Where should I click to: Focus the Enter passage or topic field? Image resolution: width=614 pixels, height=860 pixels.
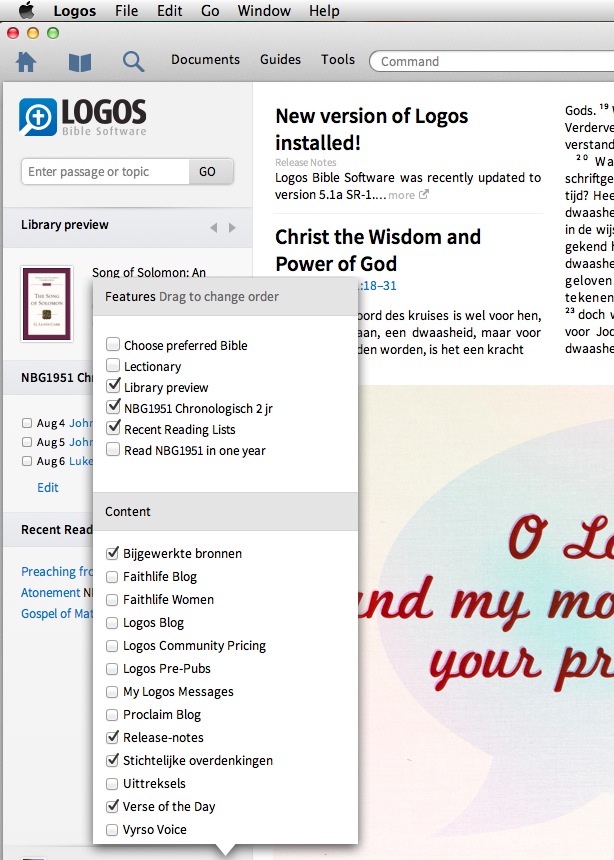(105, 172)
